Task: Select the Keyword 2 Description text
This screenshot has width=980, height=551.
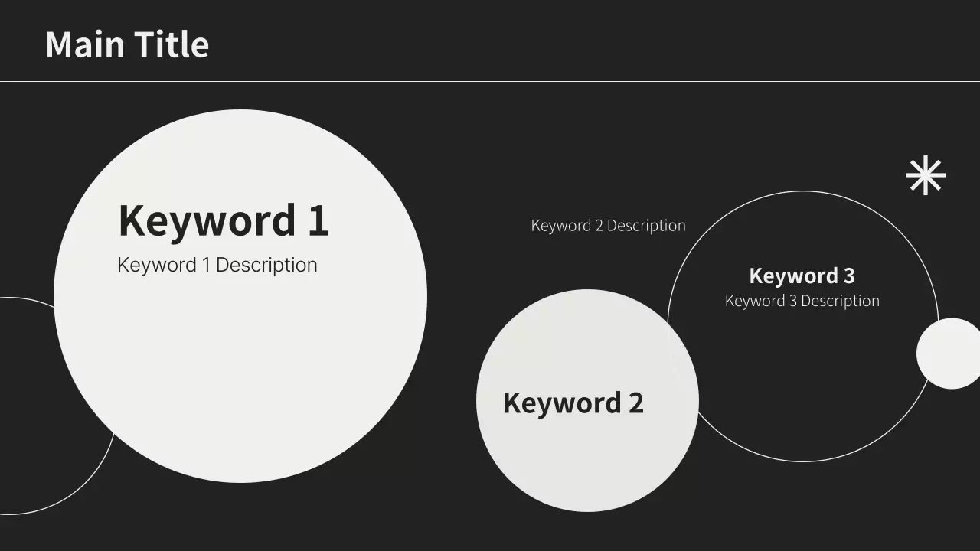Action: click(x=608, y=226)
